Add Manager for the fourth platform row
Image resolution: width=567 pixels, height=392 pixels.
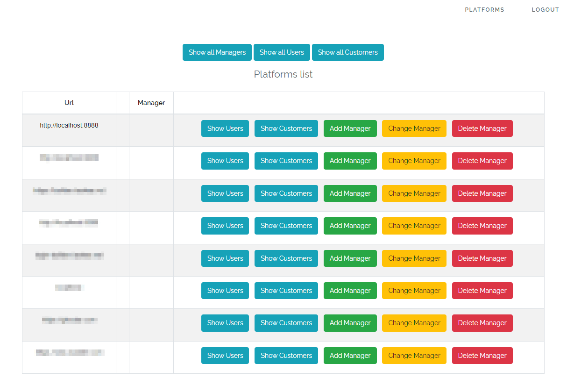pos(350,226)
